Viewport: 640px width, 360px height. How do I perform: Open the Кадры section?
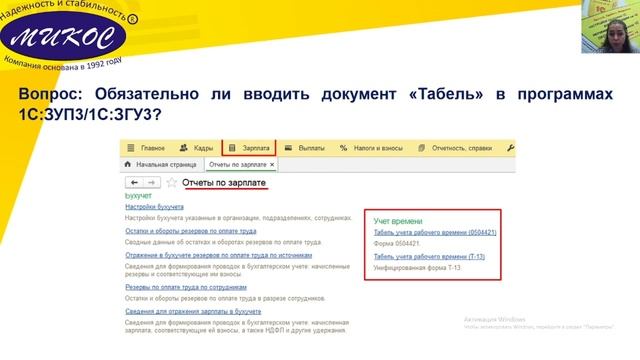tap(197, 148)
